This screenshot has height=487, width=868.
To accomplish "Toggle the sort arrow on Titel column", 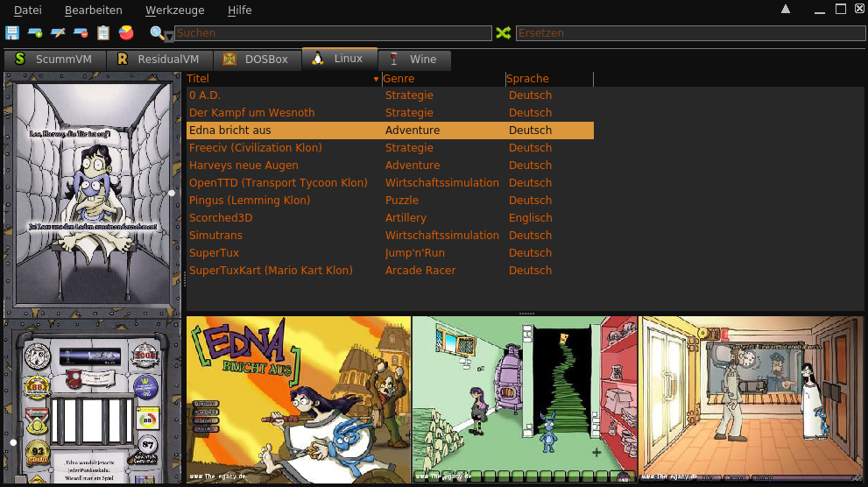I will point(376,79).
